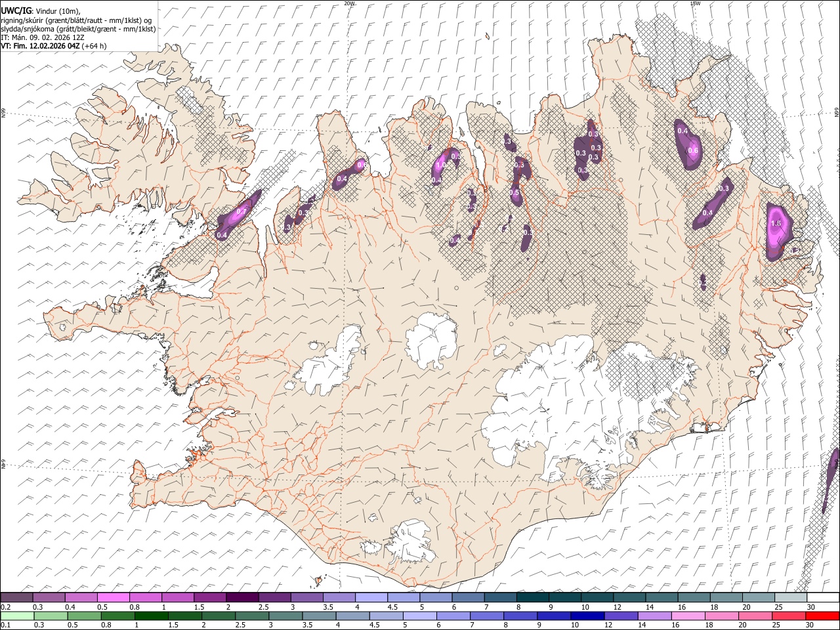Pick the rain legend swatch starting at 2

pyautogui.click(x=219, y=616)
